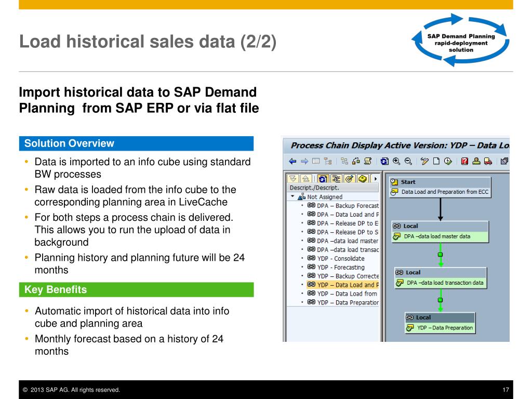Show more tree toolbar buttons arrow
The height and width of the screenshot is (399, 532).
coord(375,179)
